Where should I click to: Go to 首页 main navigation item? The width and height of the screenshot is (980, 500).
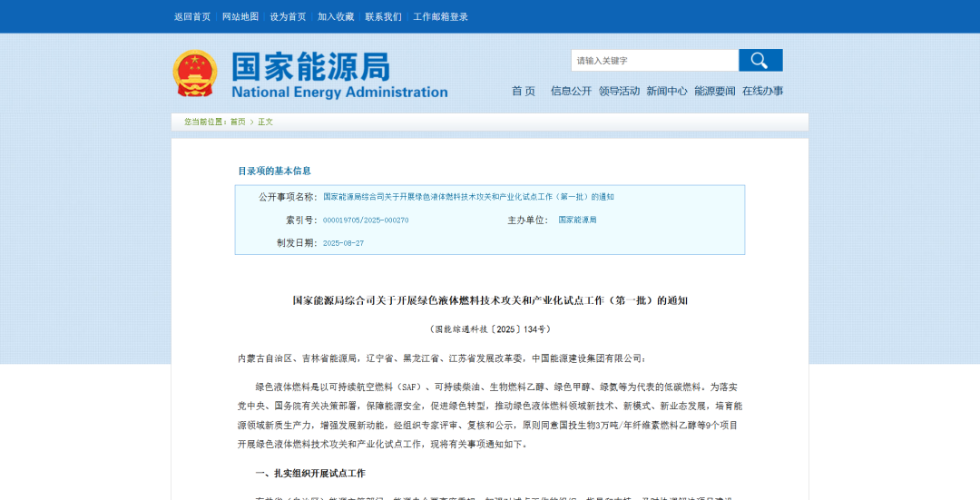(524, 92)
